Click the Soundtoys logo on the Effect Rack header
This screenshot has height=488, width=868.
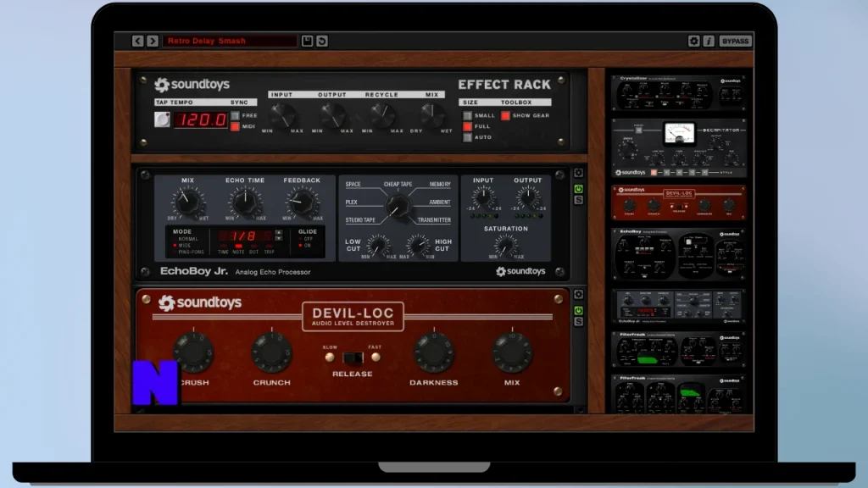coord(192,85)
